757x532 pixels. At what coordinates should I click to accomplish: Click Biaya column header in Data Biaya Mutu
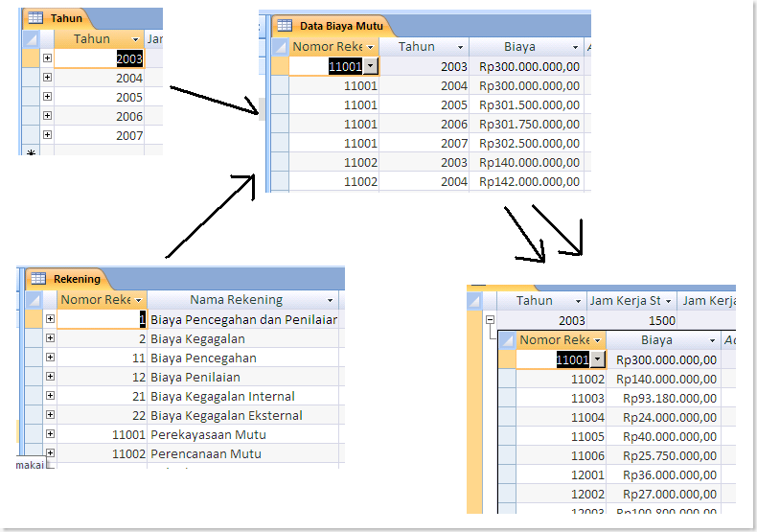coord(526,47)
